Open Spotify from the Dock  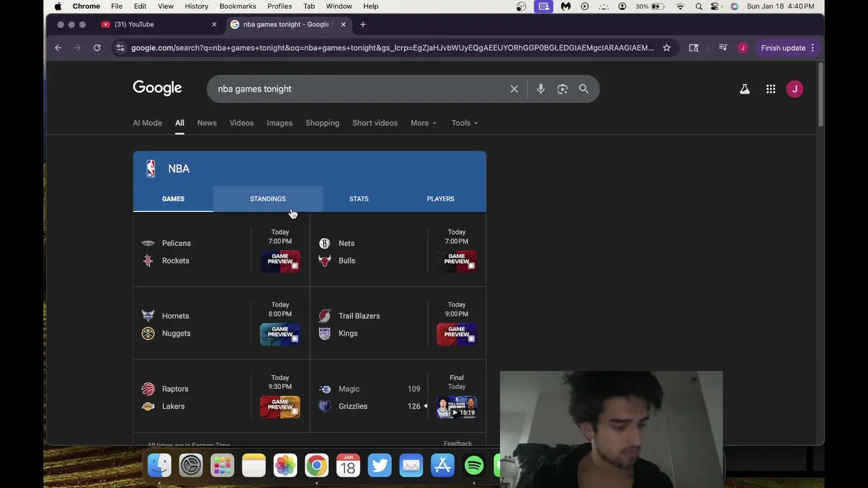(x=474, y=466)
